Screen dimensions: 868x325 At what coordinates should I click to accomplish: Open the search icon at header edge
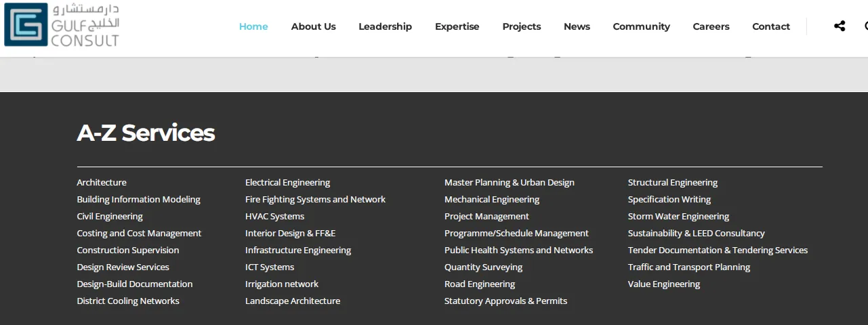(x=865, y=26)
